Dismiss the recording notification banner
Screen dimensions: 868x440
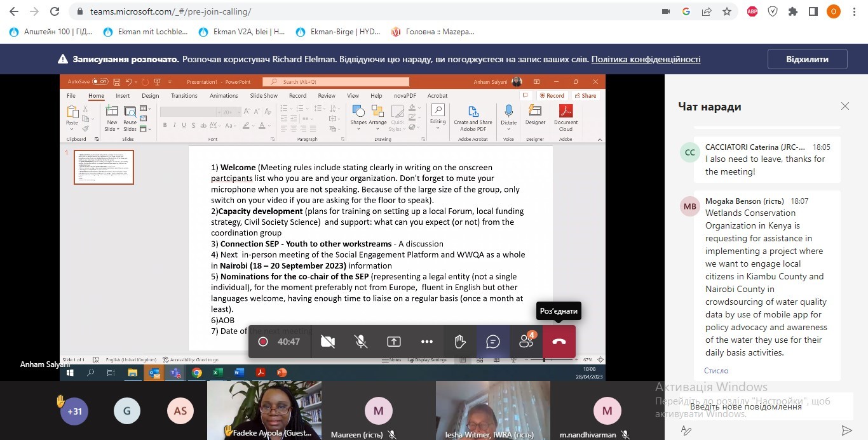[x=807, y=59]
